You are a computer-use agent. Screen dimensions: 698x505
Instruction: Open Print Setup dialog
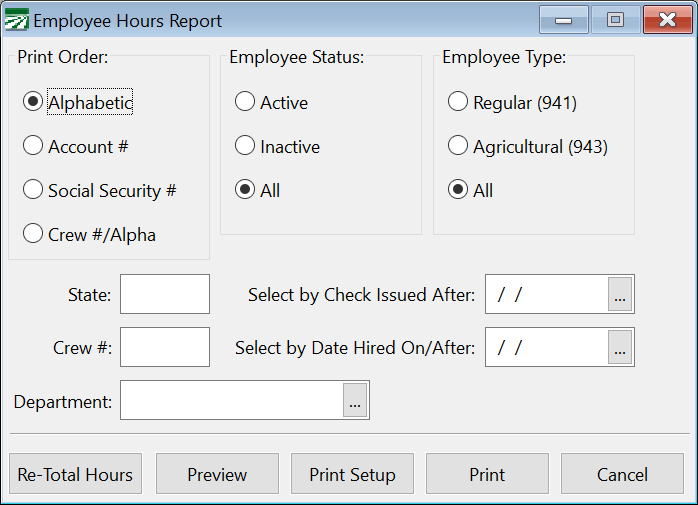tap(352, 474)
